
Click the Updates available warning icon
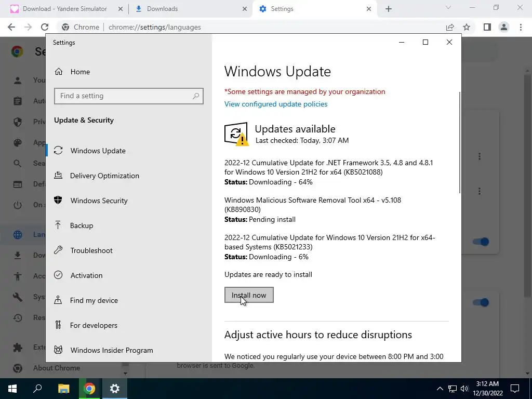coord(236,135)
